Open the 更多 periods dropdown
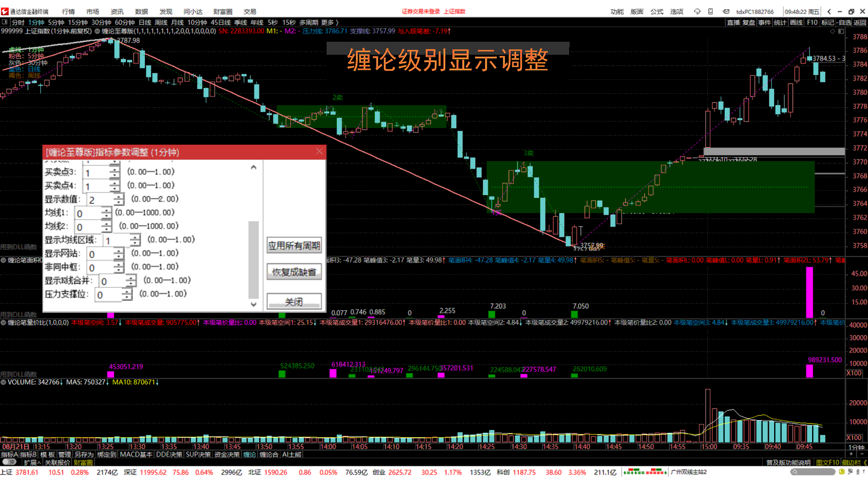The height and width of the screenshot is (488, 868). (329, 22)
